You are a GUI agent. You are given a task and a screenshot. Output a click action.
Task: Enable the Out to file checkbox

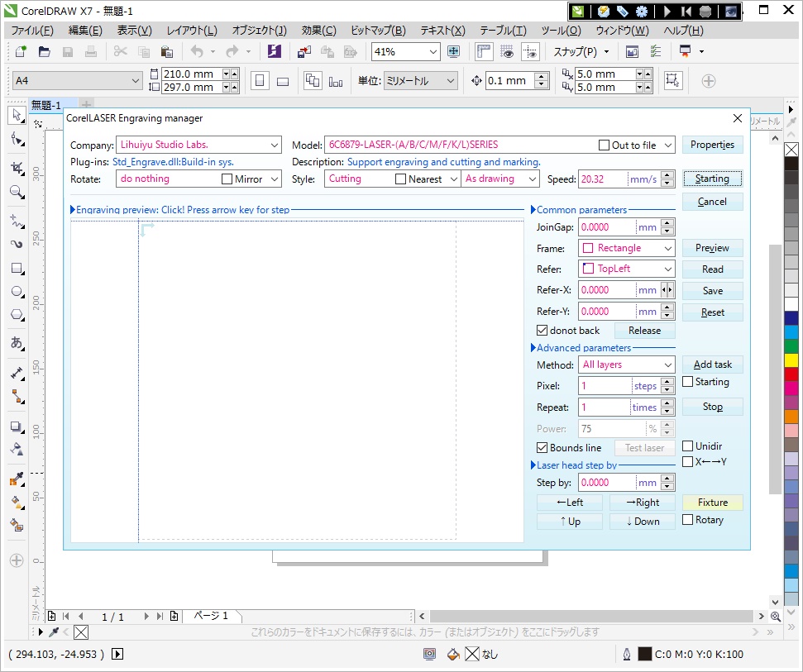604,145
